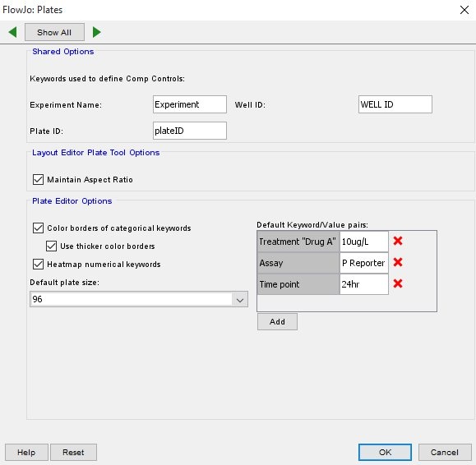Viewport: 476px width, 465px height.
Task: Remove the Time point keyword pair with red X
Action: [398, 284]
